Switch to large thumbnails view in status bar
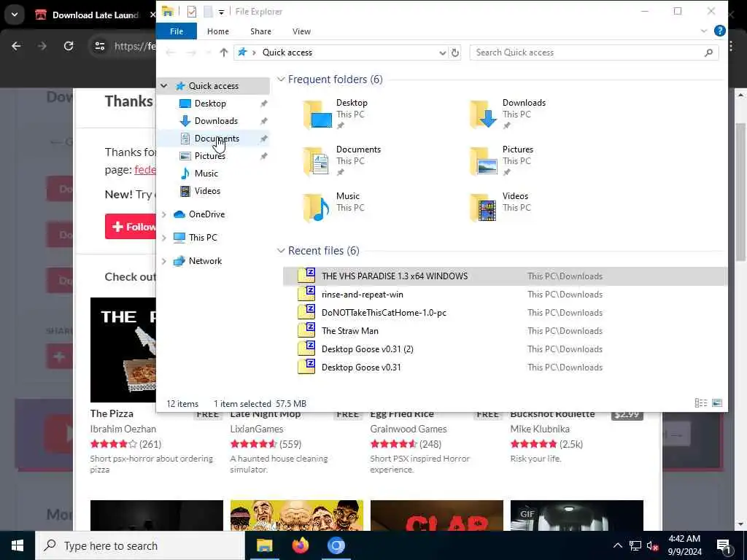The height and width of the screenshot is (560, 747). point(717,403)
